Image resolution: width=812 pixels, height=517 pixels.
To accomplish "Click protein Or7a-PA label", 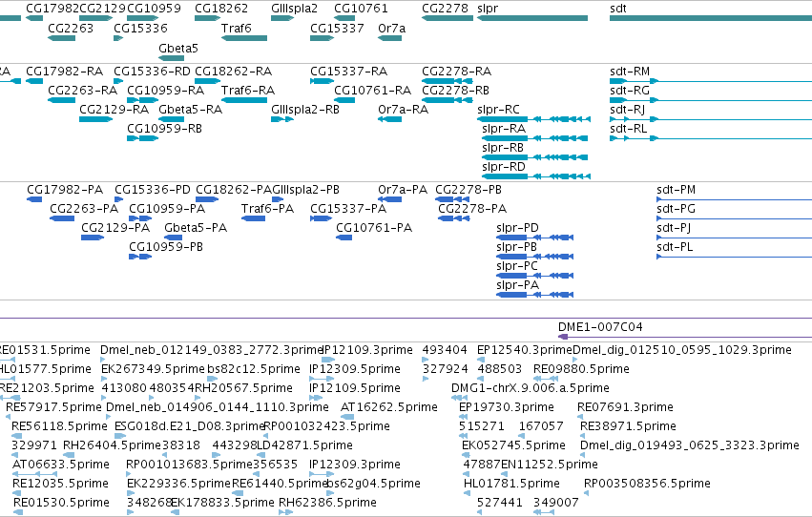I will [403, 190].
